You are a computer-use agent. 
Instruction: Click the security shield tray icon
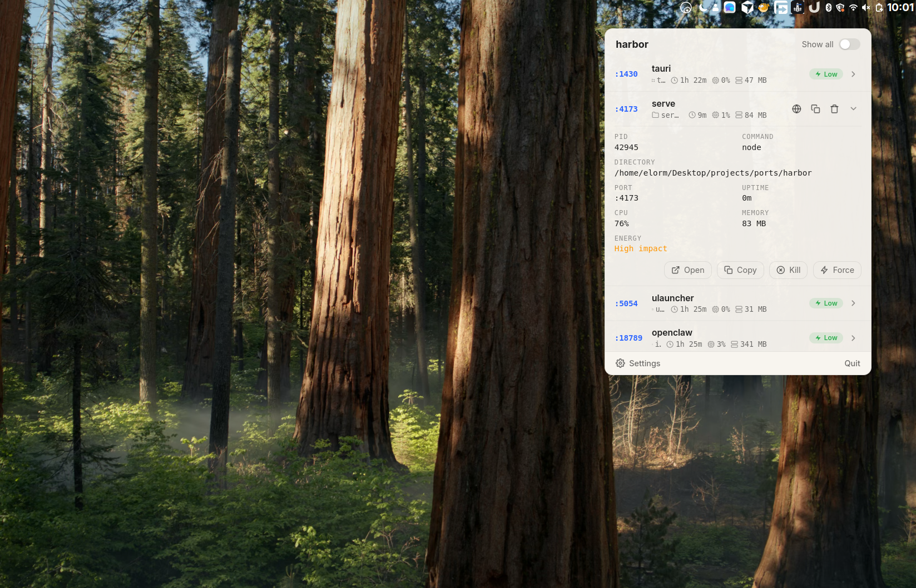(x=840, y=7)
